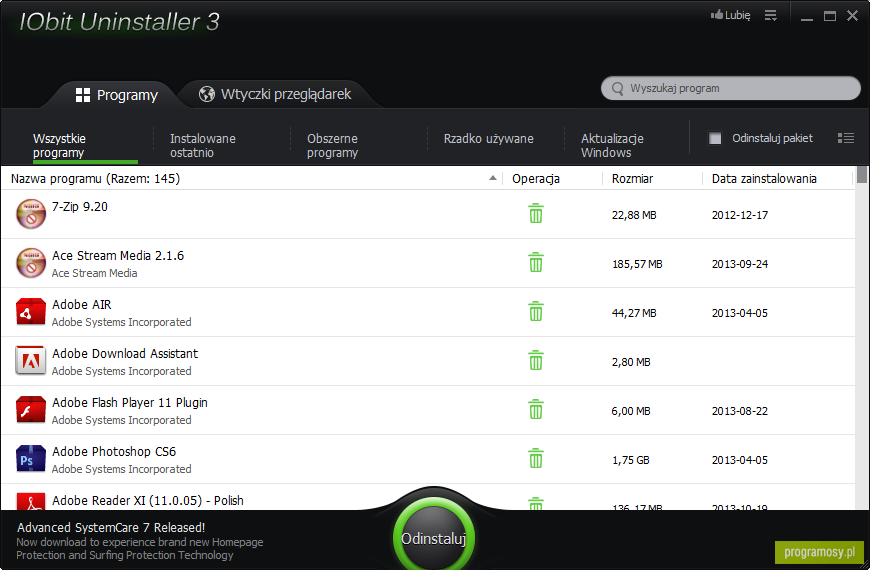Select Obszerne programy filter
Image resolution: width=870 pixels, height=570 pixels.
332,145
